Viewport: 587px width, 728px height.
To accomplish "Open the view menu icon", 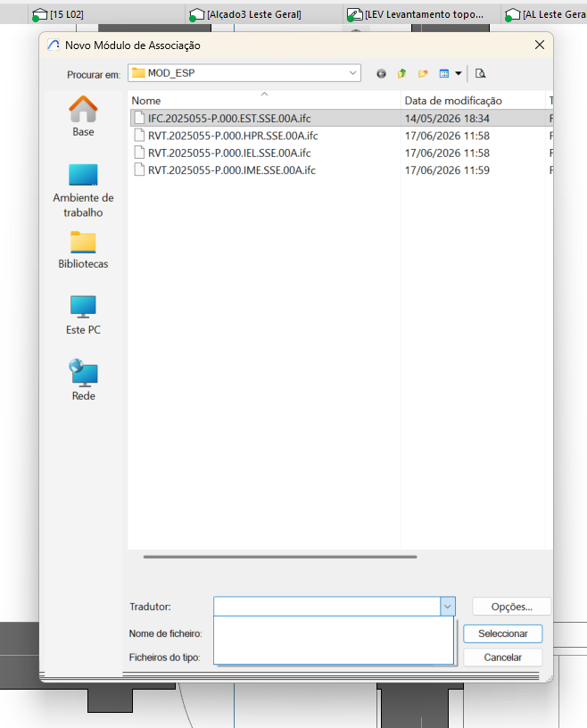I will pyautogui.click(x=444, y=73).
